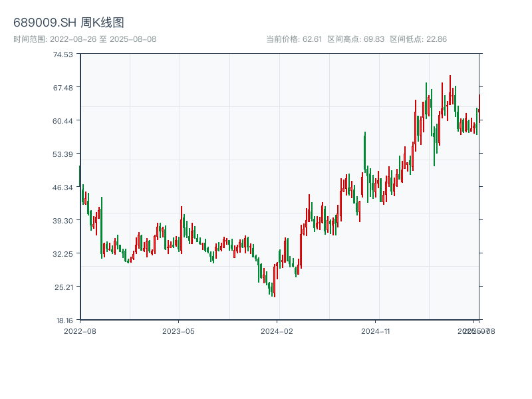The width and height of the screenshot is (532, 399).
Task: Click x-axis date label 2024-11
Action: coord(375,331)
